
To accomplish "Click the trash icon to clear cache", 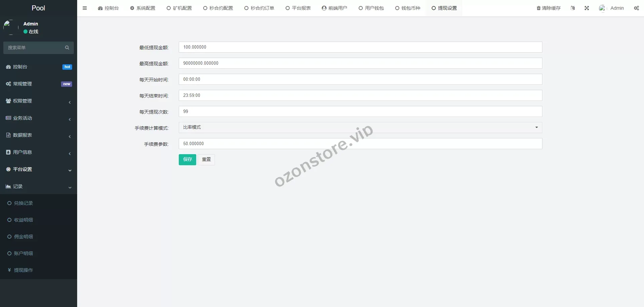I will pos(538,8).
